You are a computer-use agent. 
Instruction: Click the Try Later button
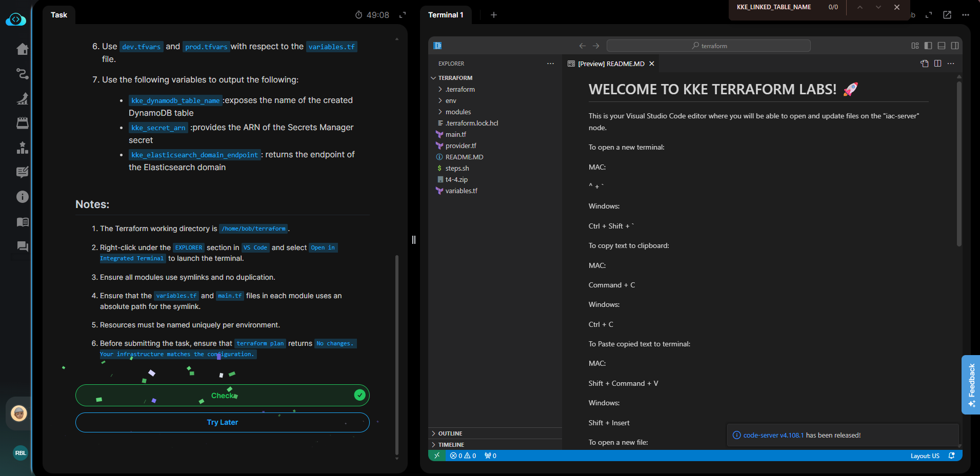(x=222, y=422)
